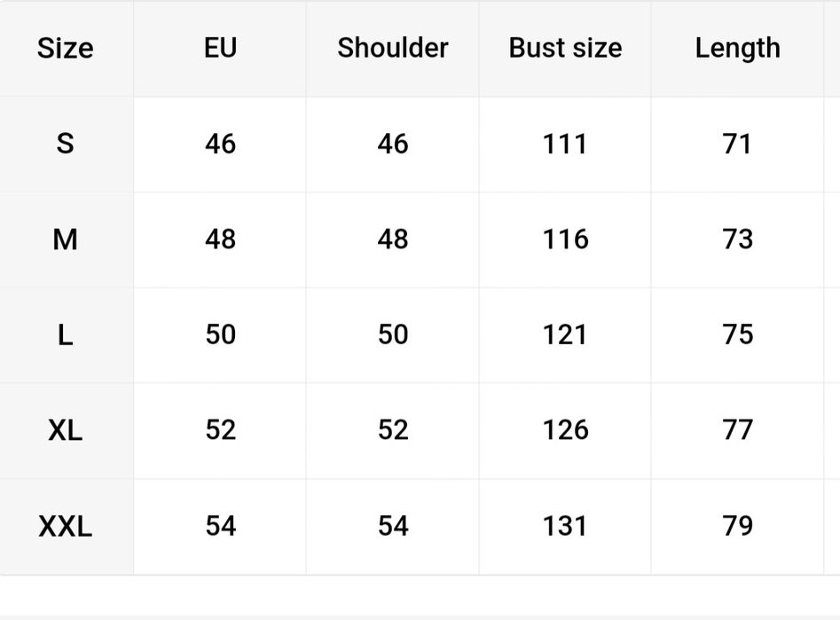Click length value 75 for size L
The width and height of the screenshot is (840, 620).
pos(737,335)
